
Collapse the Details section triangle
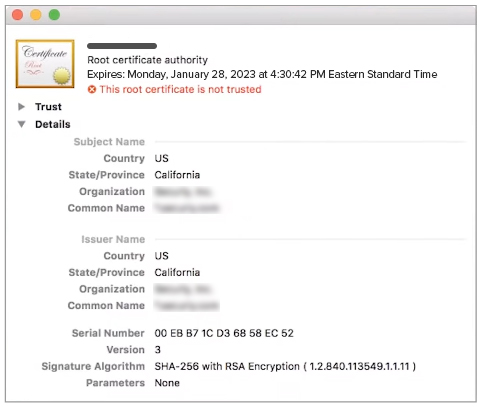click(22, 124)
